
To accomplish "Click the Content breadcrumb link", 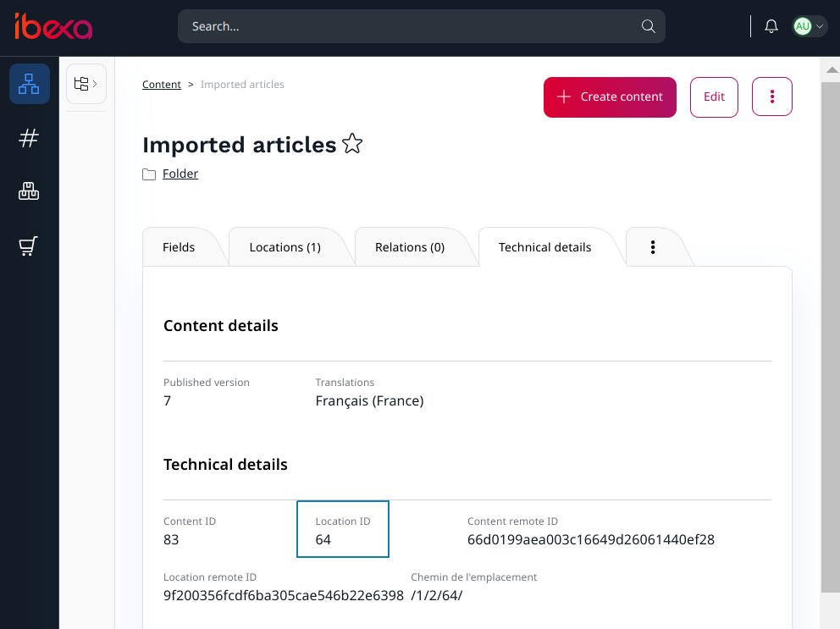I will coord(161,85).
